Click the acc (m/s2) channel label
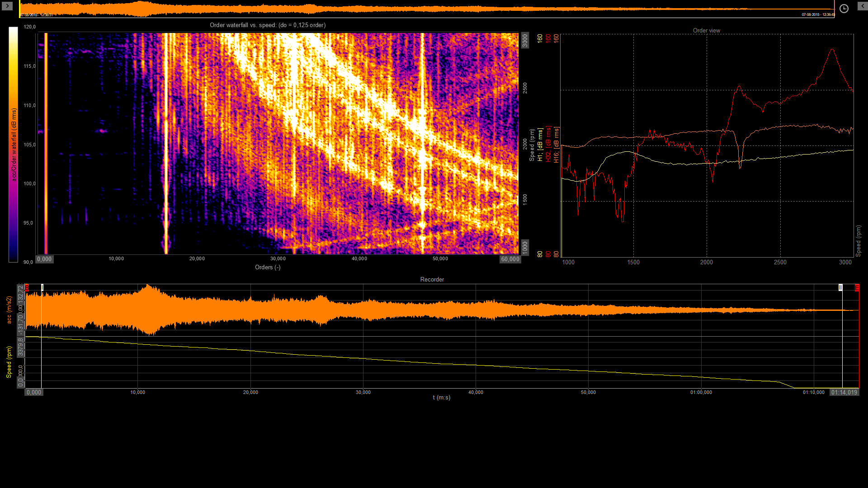This screenshot has height=488, width=868. click(9, 310)
